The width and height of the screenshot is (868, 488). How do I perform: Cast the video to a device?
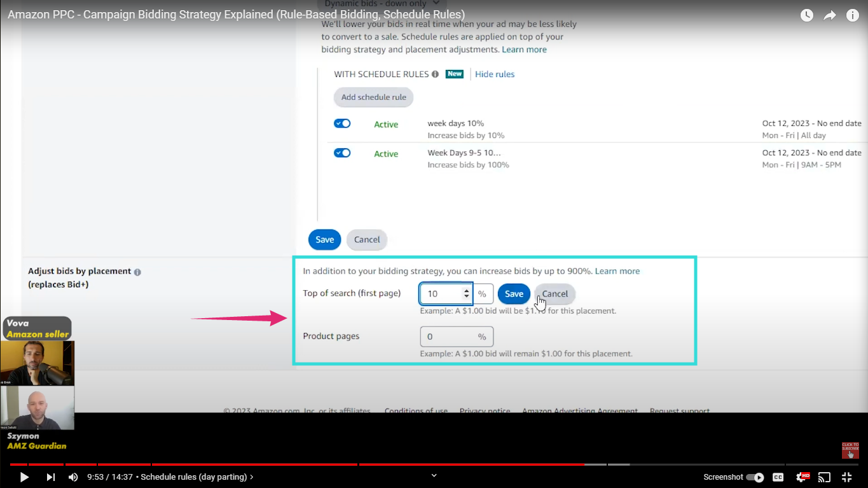[824, 477]
